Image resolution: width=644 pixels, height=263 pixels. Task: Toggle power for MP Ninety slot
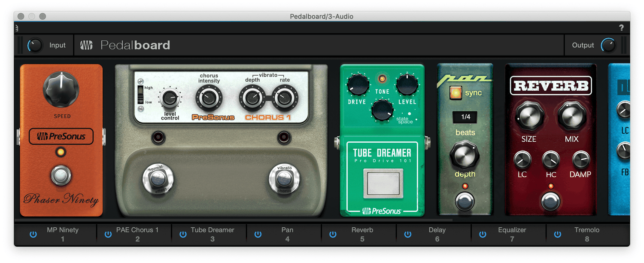click(33, 234)
